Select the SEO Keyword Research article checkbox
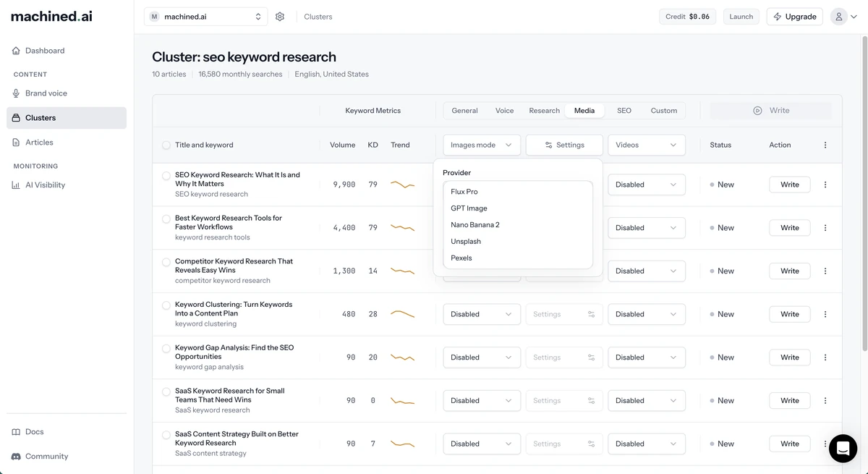 (x=166, y=176)
